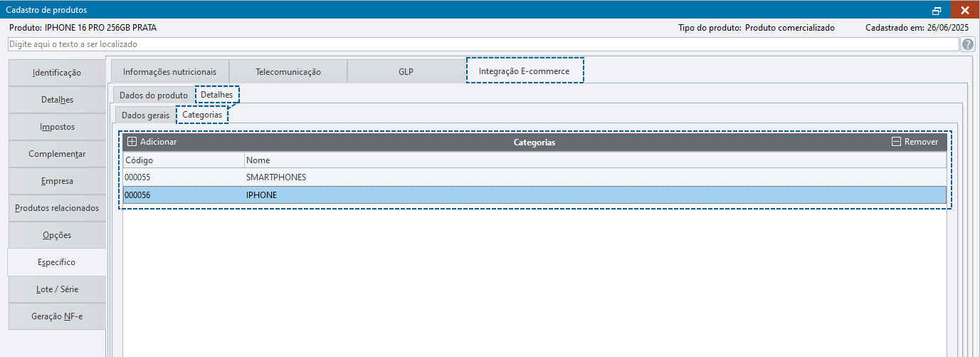The image size is (980, 357).
Task: Click the help question mark icon
Action: 968,44
